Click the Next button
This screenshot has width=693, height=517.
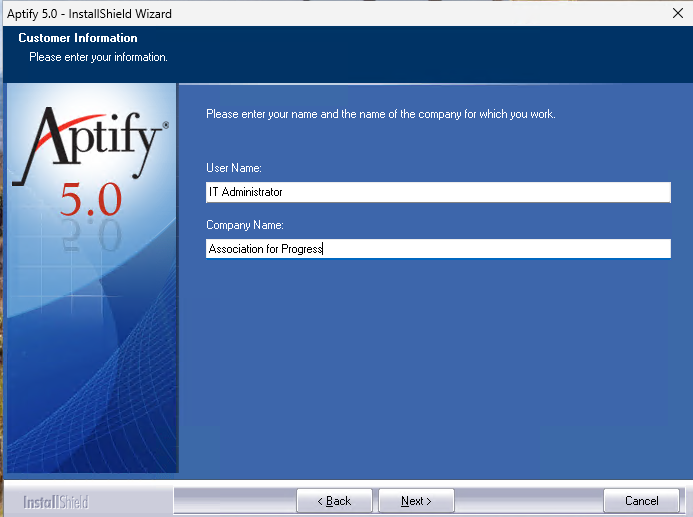(x=416, y=501)
